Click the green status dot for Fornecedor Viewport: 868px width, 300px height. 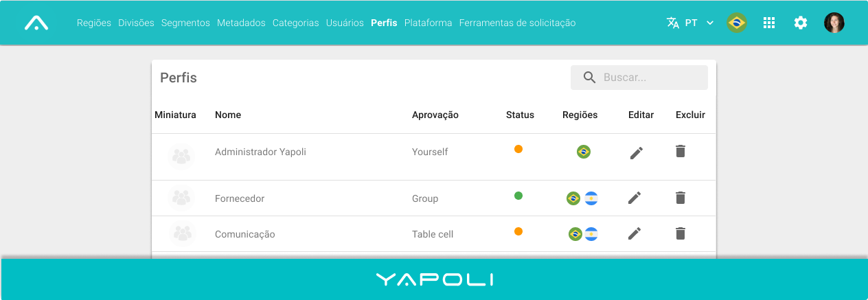tap(518, 196)
